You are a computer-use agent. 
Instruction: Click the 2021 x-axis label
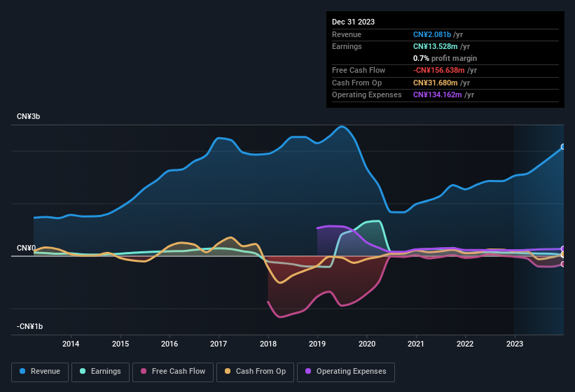click(416, 344)
